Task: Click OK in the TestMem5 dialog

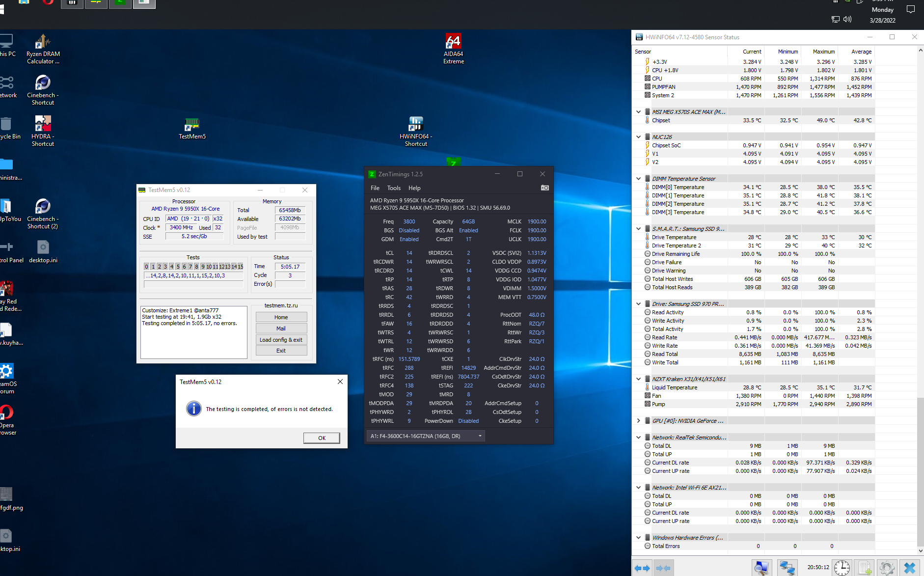Action: click(x=322, y=438)
